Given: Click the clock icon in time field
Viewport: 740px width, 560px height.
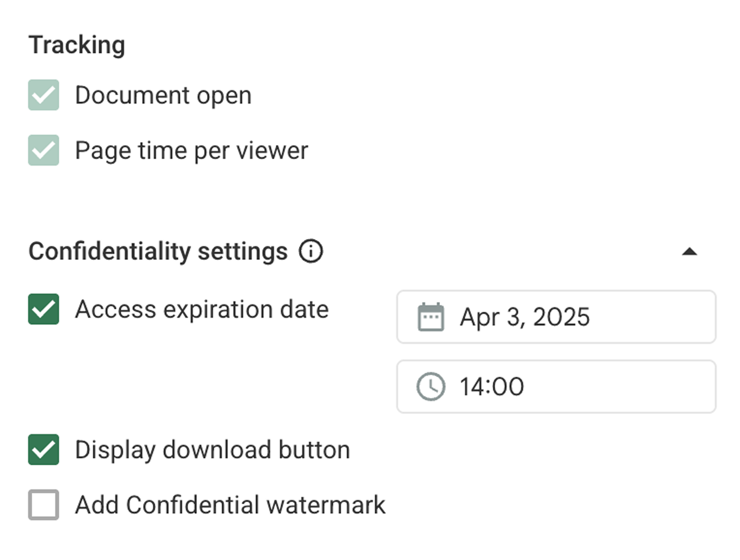Looking at the screenshot, I should (431, 387).
